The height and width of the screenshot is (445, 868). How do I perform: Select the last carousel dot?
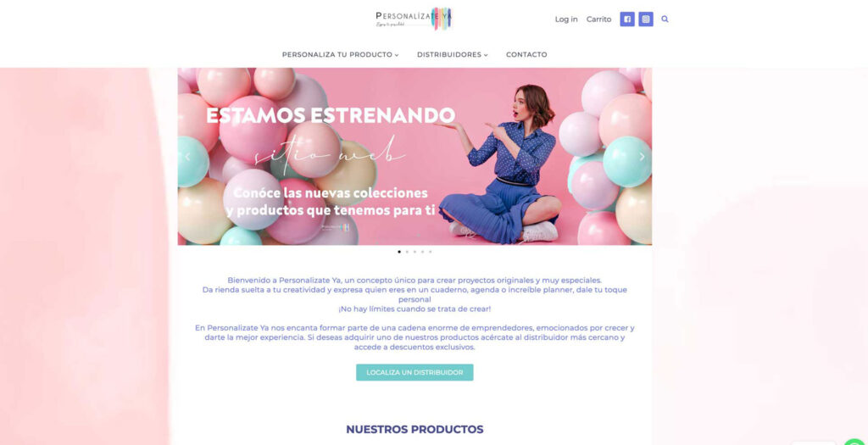click(430, 252)
